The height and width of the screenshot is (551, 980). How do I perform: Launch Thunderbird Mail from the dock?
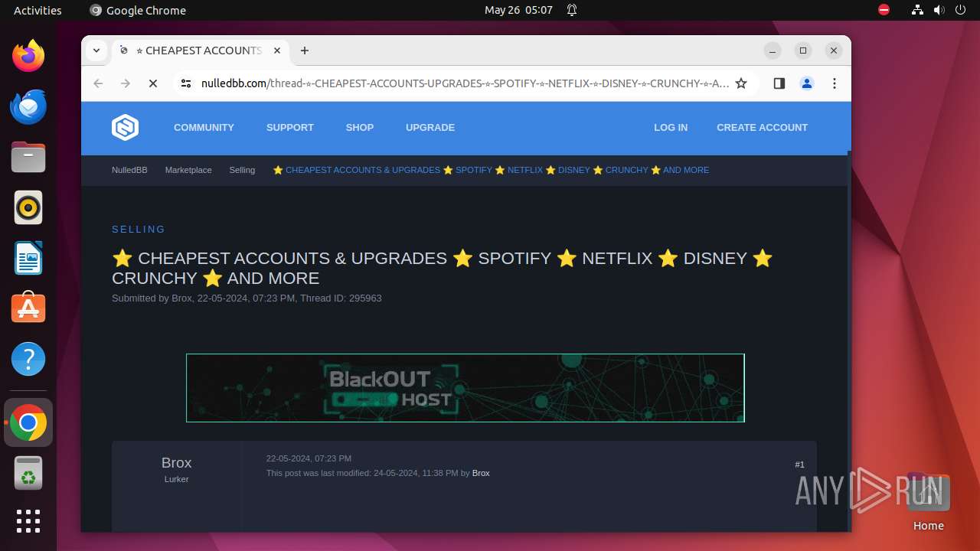(x=28, y=106)
